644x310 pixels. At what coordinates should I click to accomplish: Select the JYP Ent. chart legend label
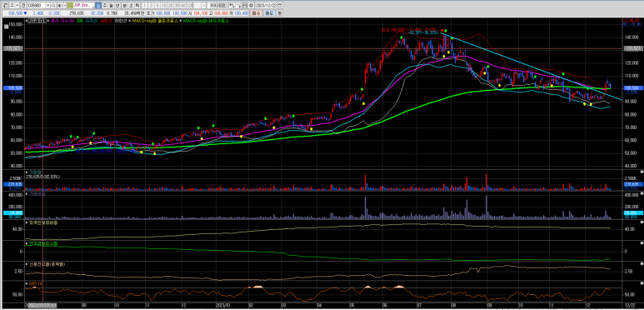click(37, 20)
